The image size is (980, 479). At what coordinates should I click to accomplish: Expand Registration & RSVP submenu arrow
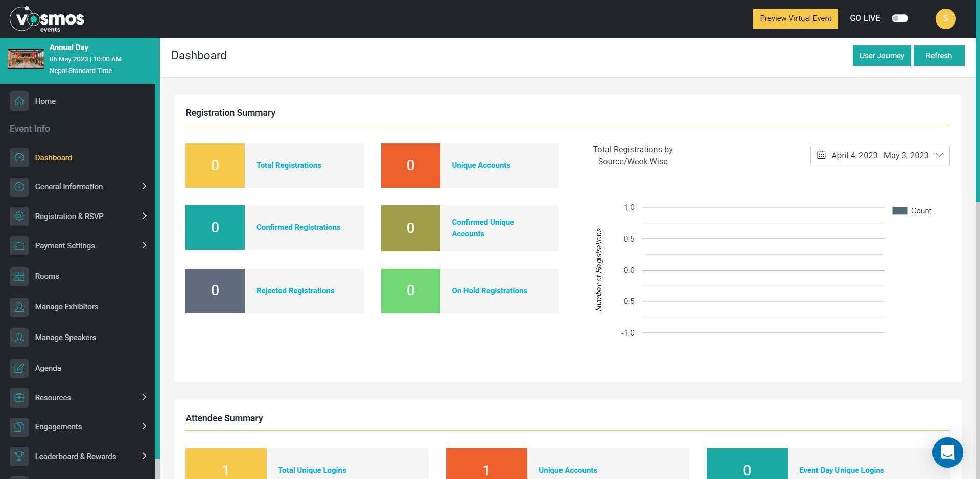(x=144, y=216)
